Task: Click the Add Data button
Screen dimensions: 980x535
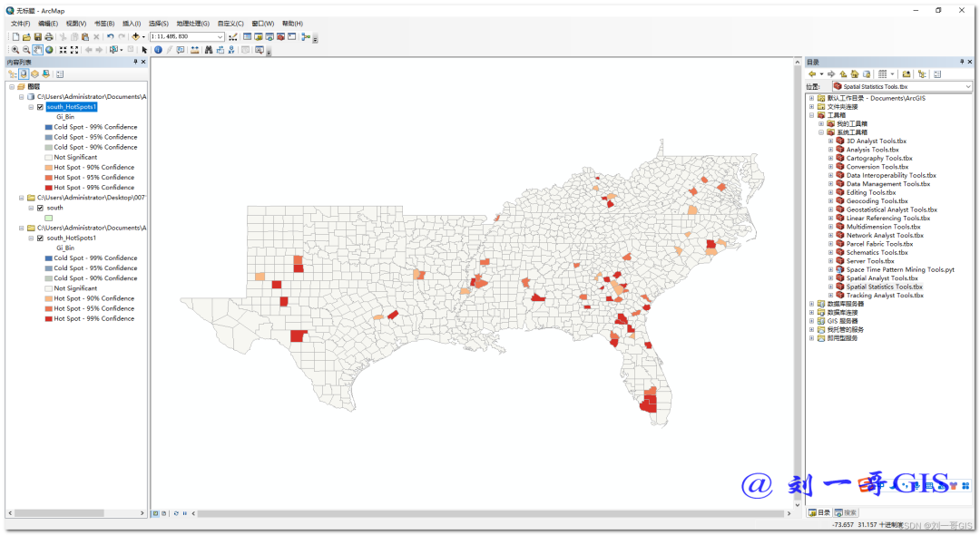Action: [135, 37]
